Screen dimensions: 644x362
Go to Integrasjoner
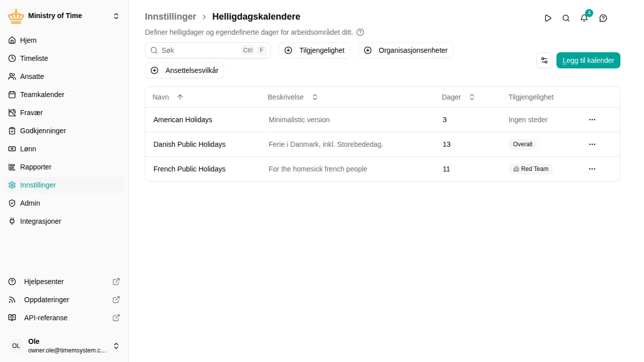pos(64,221)
